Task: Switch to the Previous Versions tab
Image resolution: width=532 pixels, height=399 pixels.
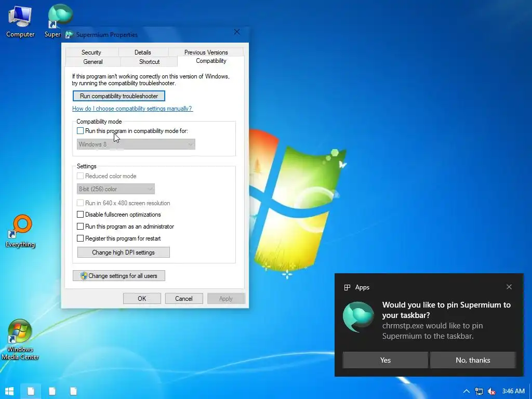Action: click(x=206, y=52)
